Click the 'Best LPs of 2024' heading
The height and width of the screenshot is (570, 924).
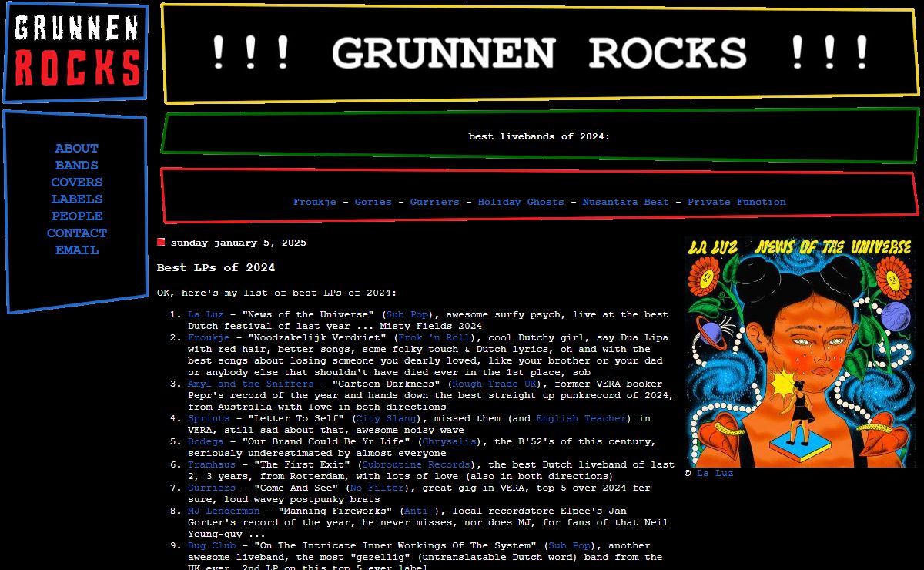point(216,267)
